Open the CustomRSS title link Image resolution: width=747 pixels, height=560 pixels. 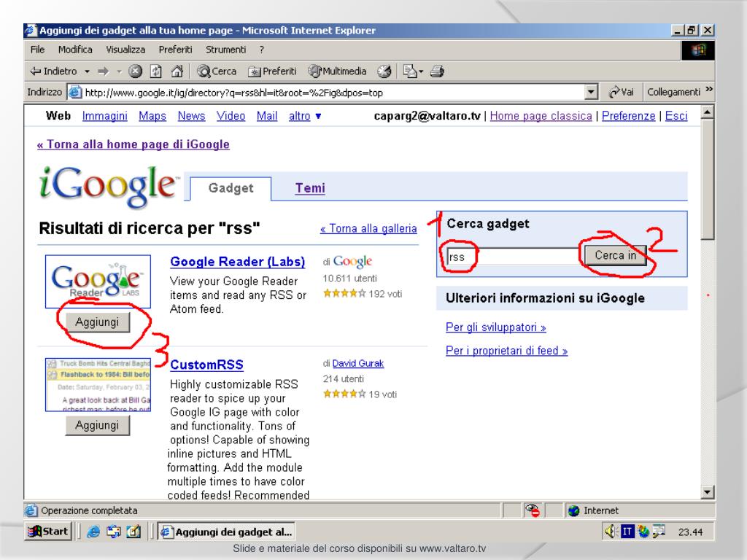click(206, 365)
